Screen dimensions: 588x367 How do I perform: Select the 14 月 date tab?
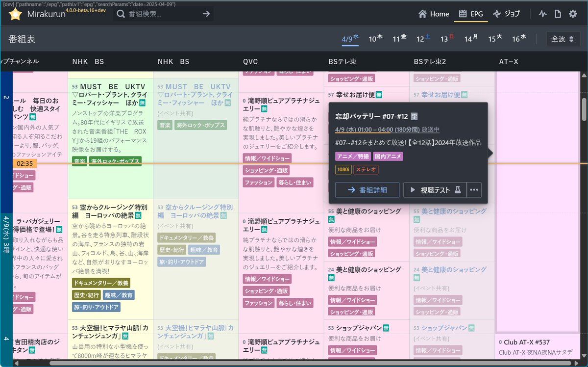471,38
